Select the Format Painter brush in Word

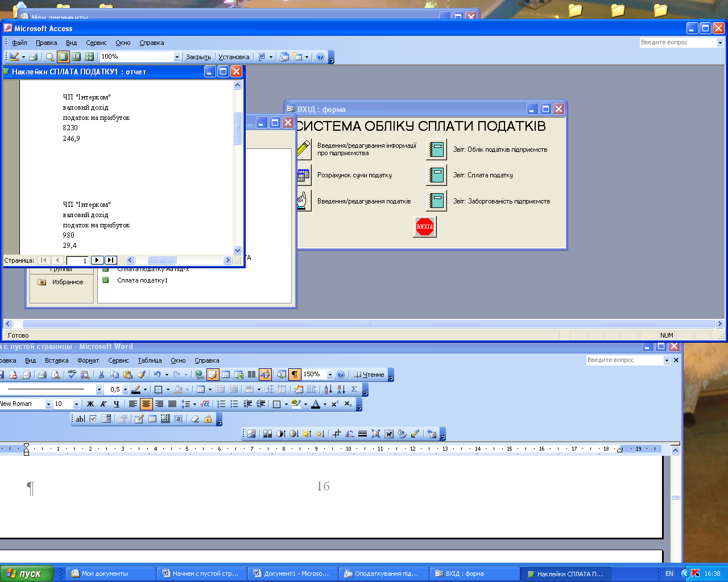coord(141,375)
